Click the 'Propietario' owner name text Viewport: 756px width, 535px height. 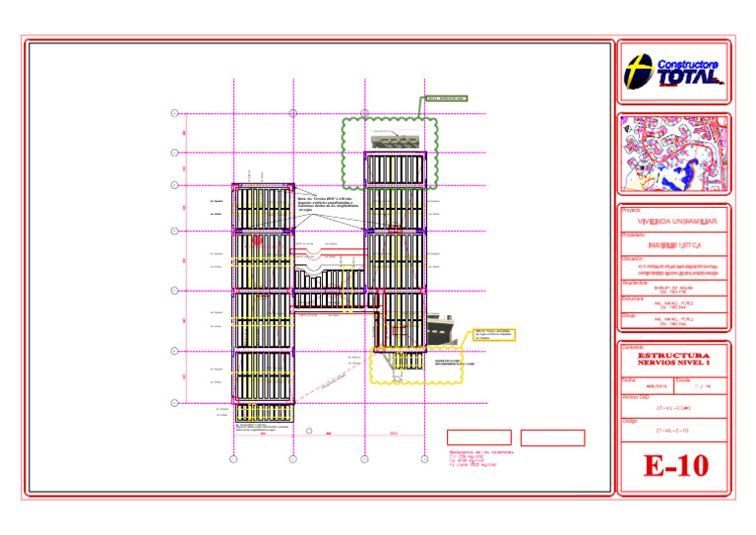coord(675,245)
